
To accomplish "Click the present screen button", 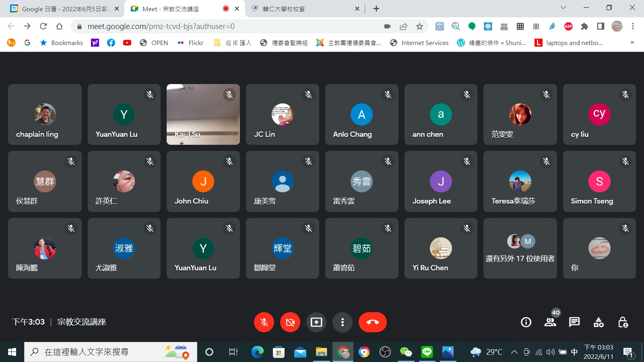I will point(316,322).
